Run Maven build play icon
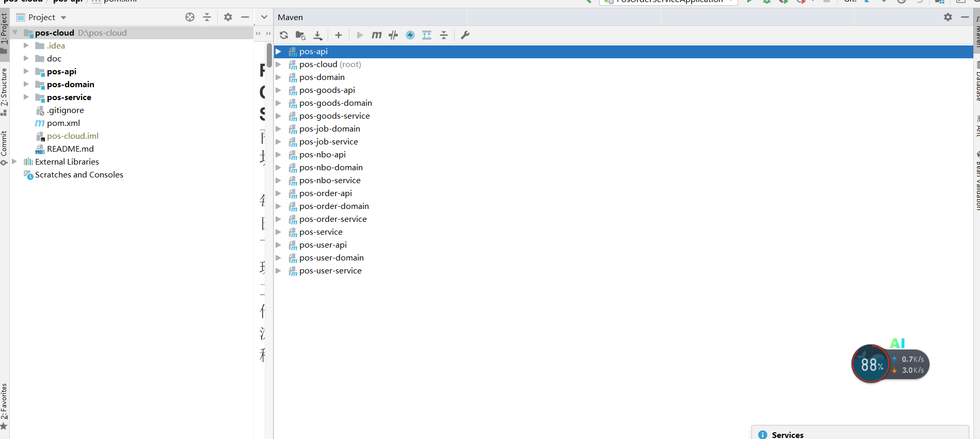The width and height of the screenshot is (980, 439). [x=360, y=35]
